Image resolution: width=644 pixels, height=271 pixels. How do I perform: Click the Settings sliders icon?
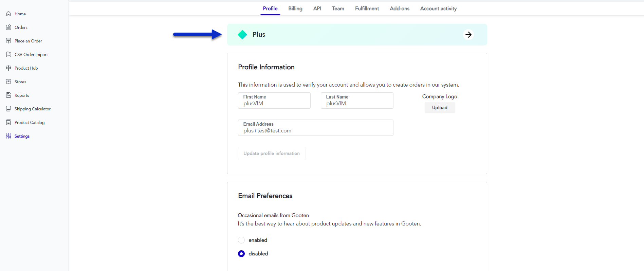click(x=8, y=136)
